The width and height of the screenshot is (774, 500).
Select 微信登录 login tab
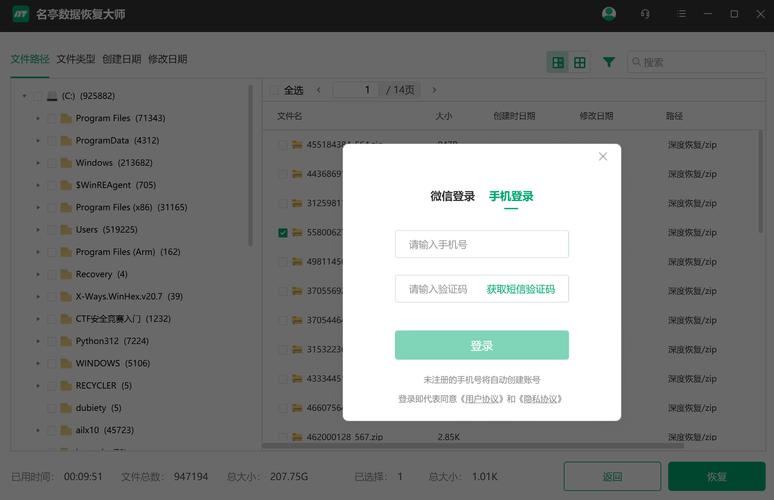pyautogui.click(x=452, y=196)
